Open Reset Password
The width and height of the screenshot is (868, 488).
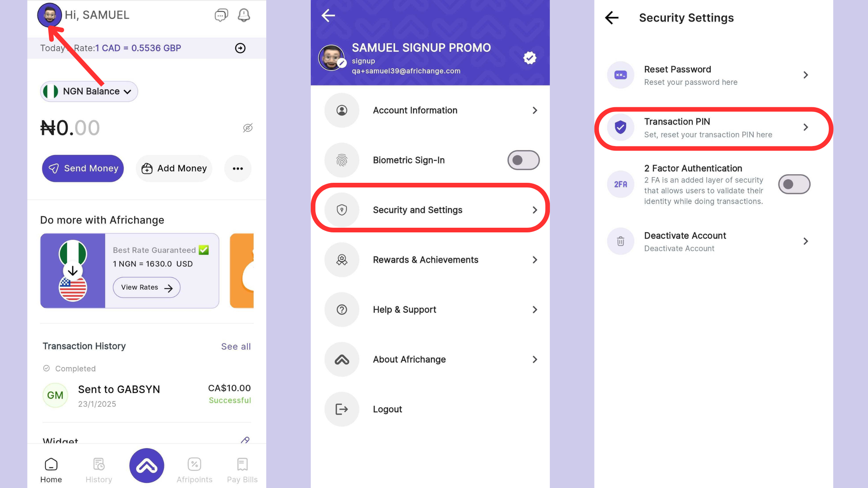pyautogui.click(x=713, y=75)
